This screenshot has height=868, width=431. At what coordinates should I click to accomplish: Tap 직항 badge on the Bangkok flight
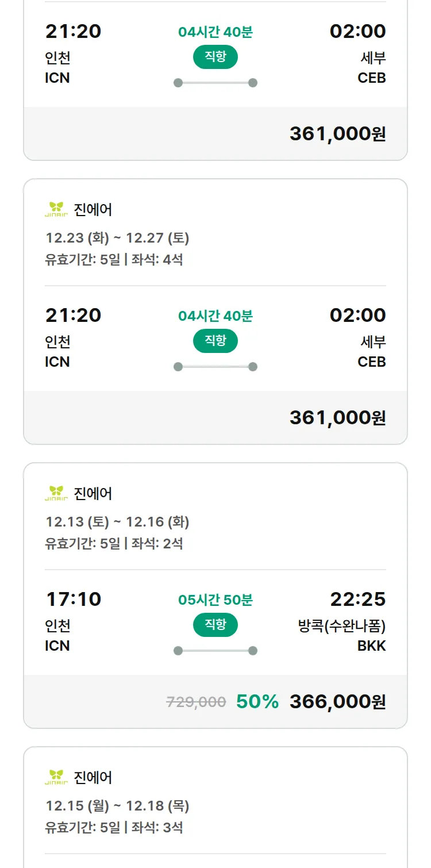point(215,625)
